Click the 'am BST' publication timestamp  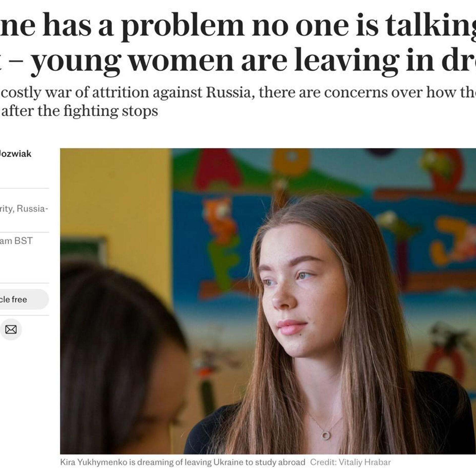(x=16, y=241)
